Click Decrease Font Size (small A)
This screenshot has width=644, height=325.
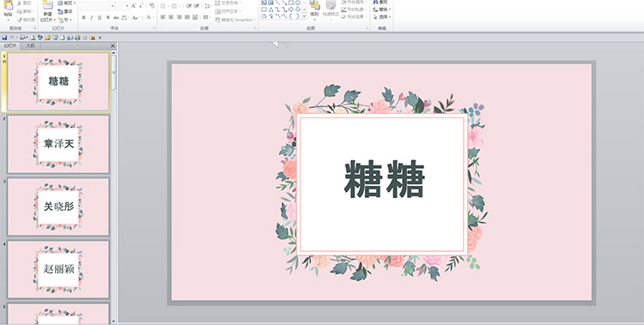[x=142, y=6]
